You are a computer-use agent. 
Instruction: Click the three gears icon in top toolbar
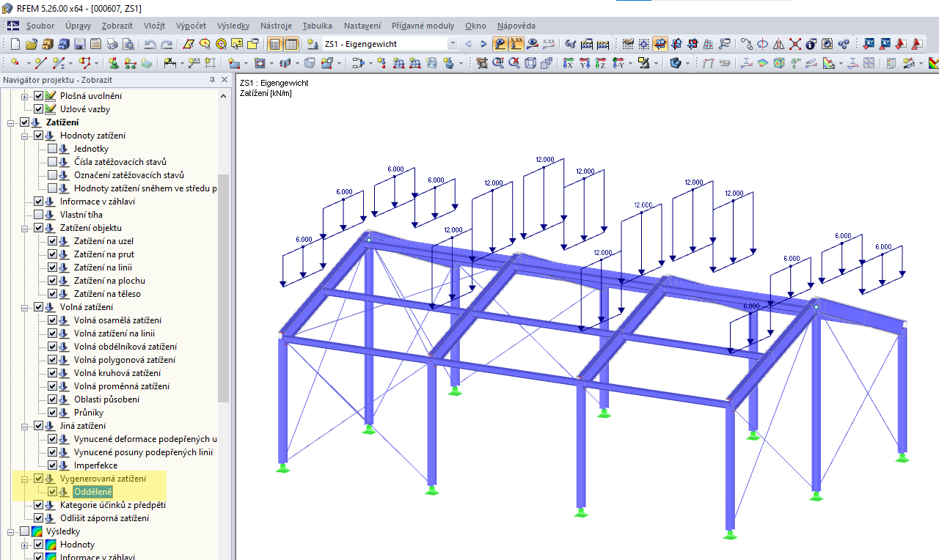(x=843, y=44)
